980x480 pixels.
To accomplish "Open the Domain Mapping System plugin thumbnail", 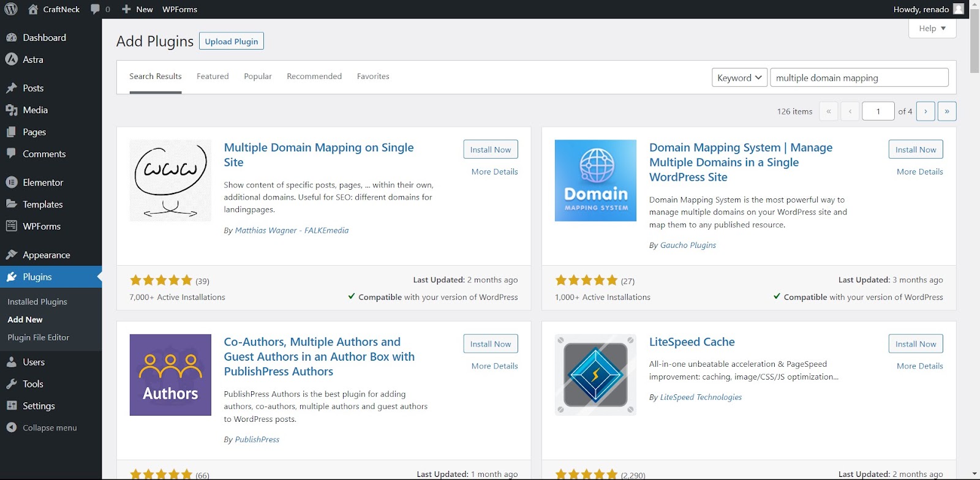I will (595, 181).
